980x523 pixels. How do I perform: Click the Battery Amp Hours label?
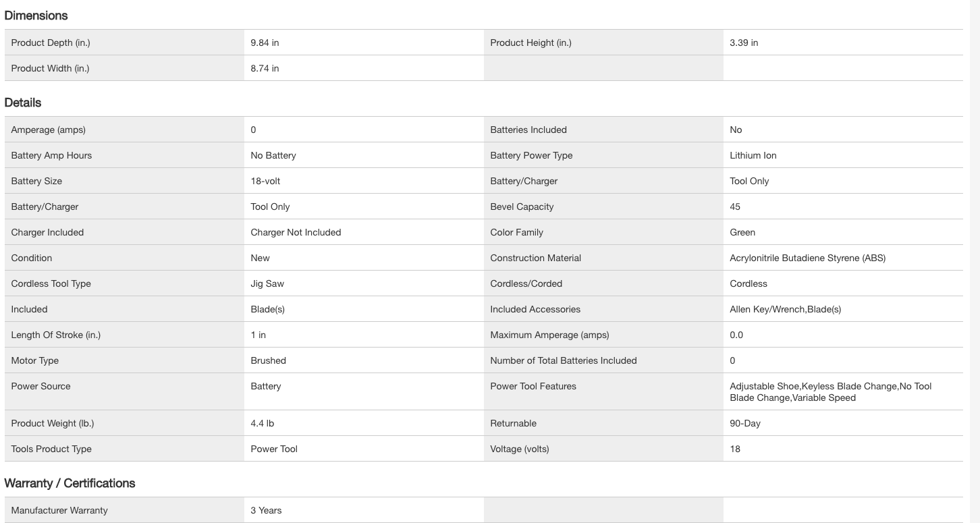click(x=51, y=155)
